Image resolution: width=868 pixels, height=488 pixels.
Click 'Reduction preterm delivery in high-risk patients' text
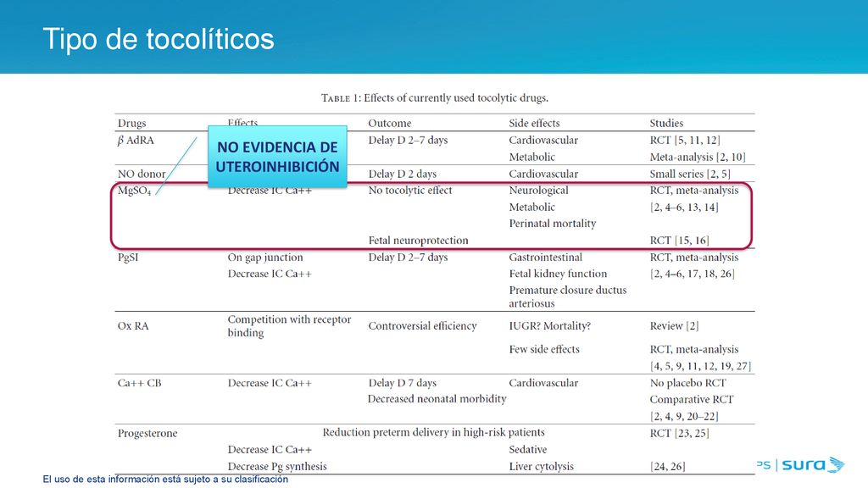click(433, 433)
